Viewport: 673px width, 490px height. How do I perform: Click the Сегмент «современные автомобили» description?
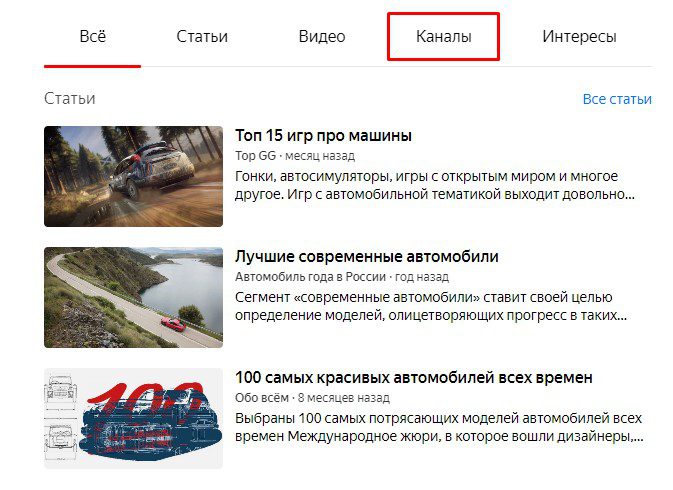click(x=431, y=306)
